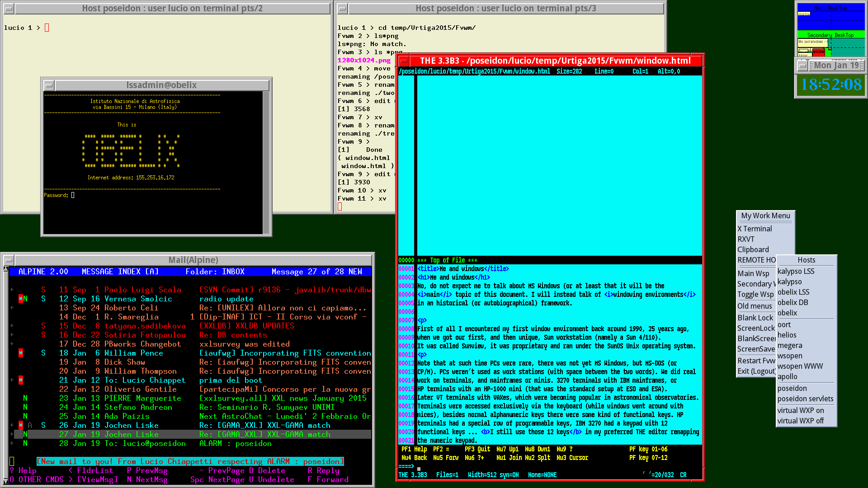868x488 pixels.
Task: Click the 1280x1024.png filename in pts/3
Action: (x=364, y=60)
